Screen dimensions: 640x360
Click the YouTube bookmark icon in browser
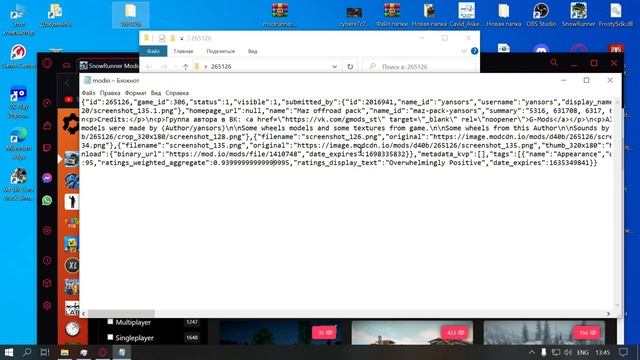tap(69, 99)
